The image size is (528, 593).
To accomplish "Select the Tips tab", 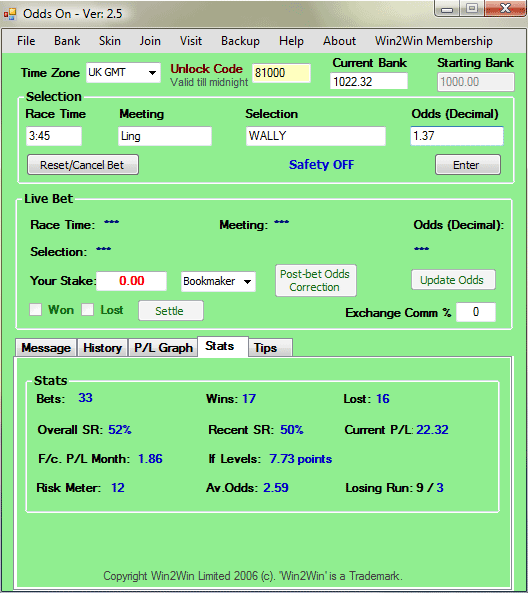I will click(270, 348).
